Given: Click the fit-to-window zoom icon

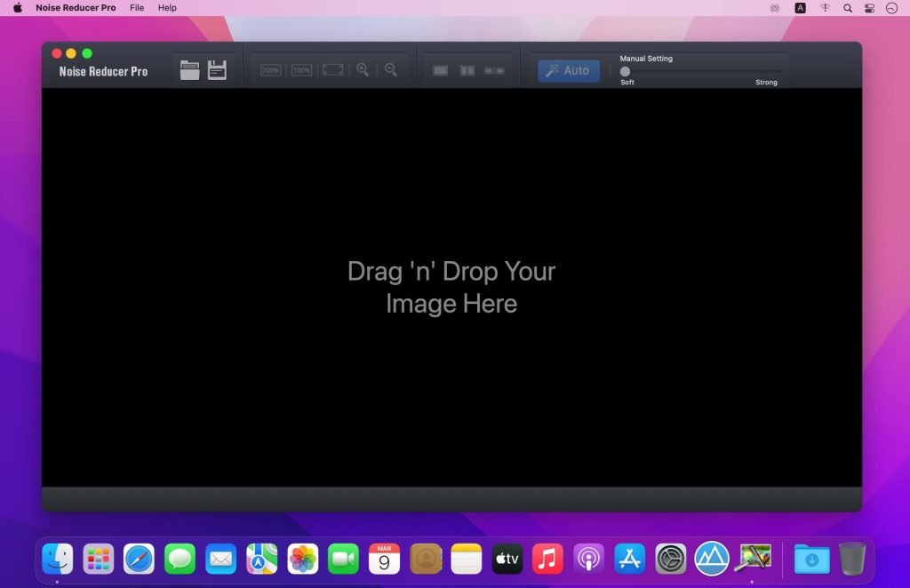Looking at the screenshot, I should pyautogui.click(x=332, y=70).
